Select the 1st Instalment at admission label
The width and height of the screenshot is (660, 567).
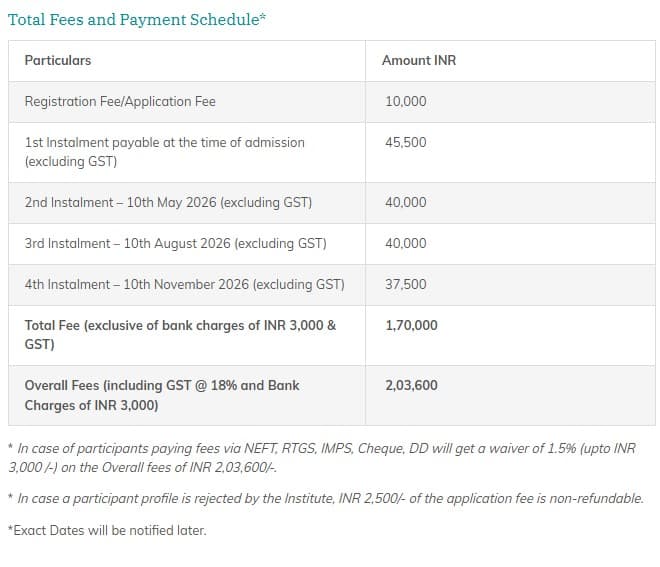(x=164, y=151)
